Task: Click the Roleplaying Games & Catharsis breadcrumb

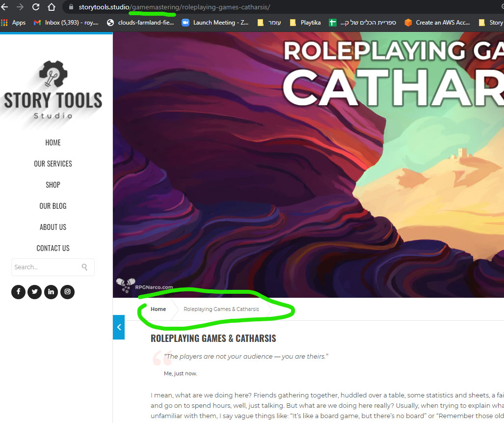Action: [x=221, y=309]
